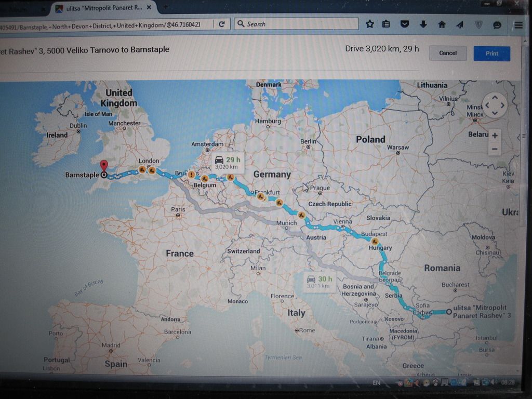Click the Pocket icon in the toolbar
This screenshot has width=532, height=399.
405,24
